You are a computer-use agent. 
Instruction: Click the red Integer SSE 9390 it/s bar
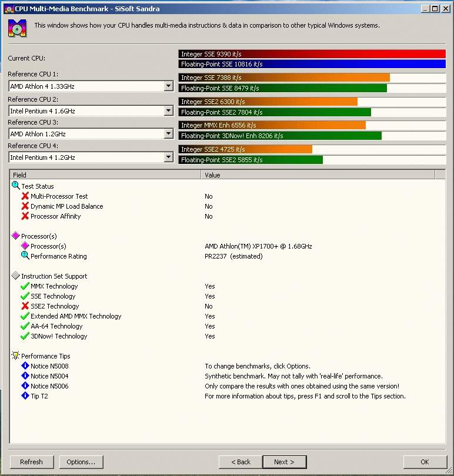pos(312,54)
